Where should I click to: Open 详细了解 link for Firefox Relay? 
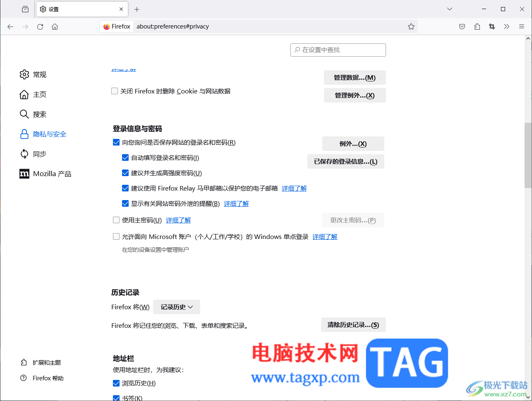[x=294, y=189]
